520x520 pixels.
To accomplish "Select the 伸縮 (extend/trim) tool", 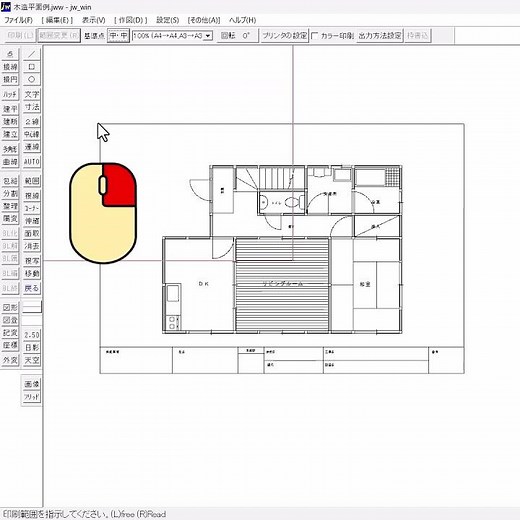I will [x=32, y=221].
